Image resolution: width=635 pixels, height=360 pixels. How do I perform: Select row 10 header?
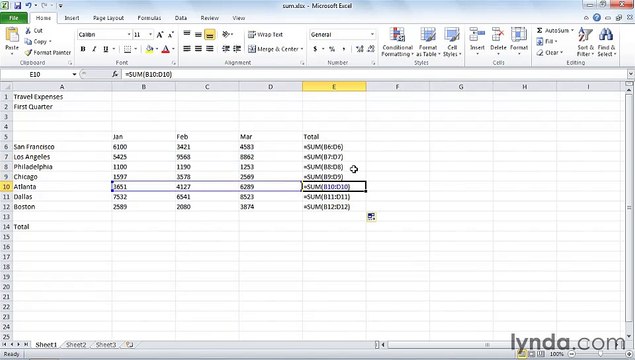[x=6, y=187]
